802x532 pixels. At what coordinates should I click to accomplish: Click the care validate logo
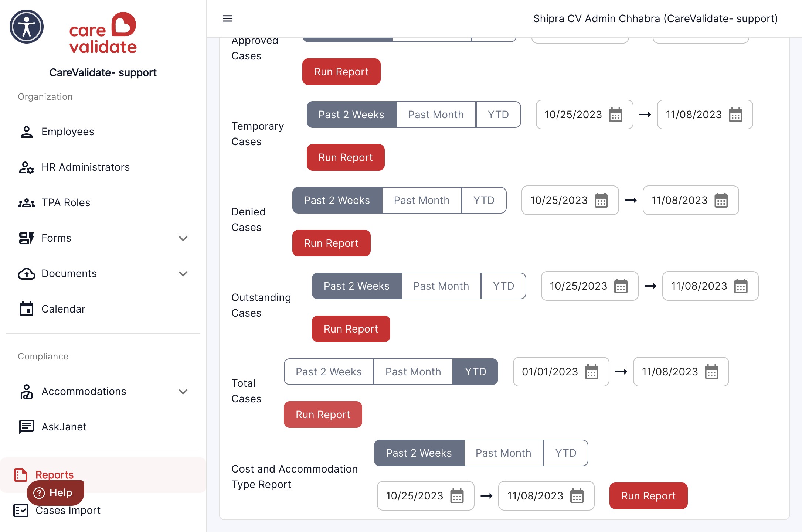pyautogui.click(x=103, y=33)
